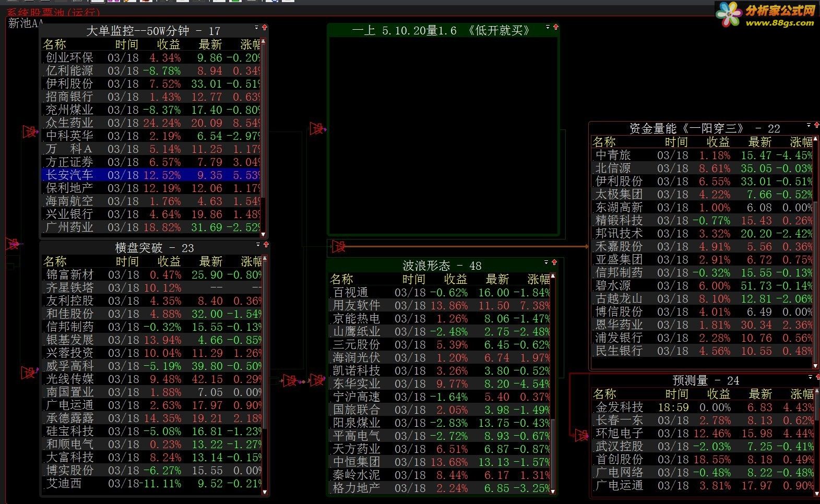
Task: Click scroll-up arrow in 横盘突破 list
Action: coord(265,258)
